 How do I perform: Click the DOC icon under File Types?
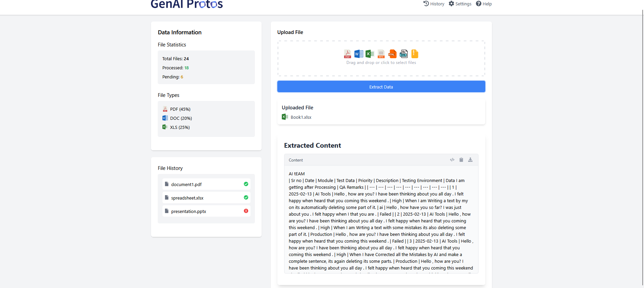(165, 118)
